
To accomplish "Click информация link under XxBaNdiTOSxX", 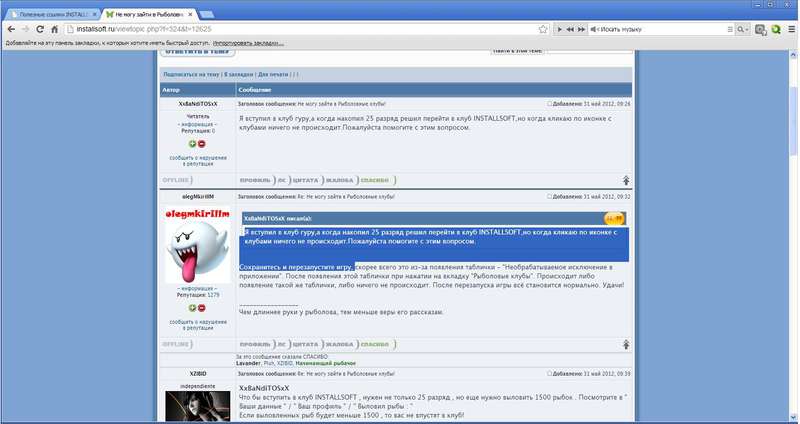I will (x=197, y=124).
